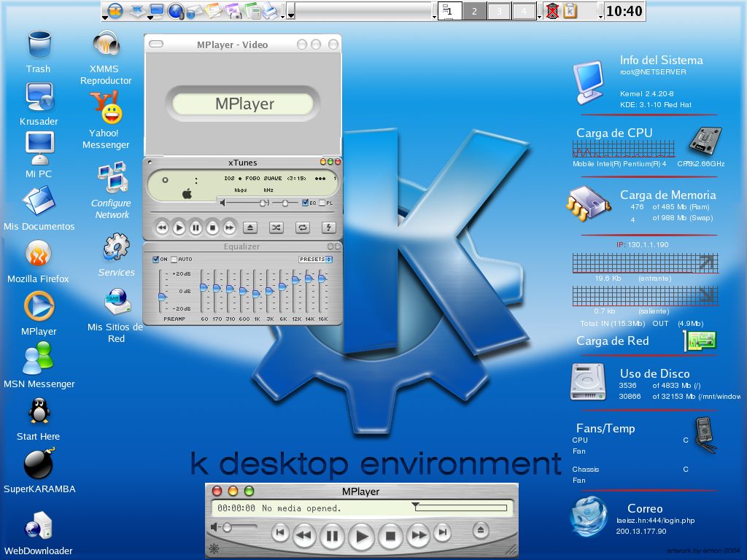Uncheck the equalizer ON checkbox
The height and width of the screenshot is (560, 747).
[156, 259]
